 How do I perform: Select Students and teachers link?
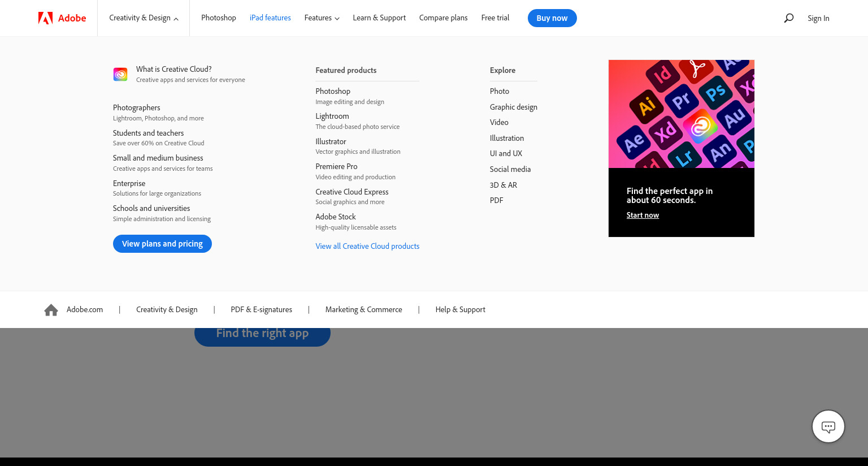(148, 133)
